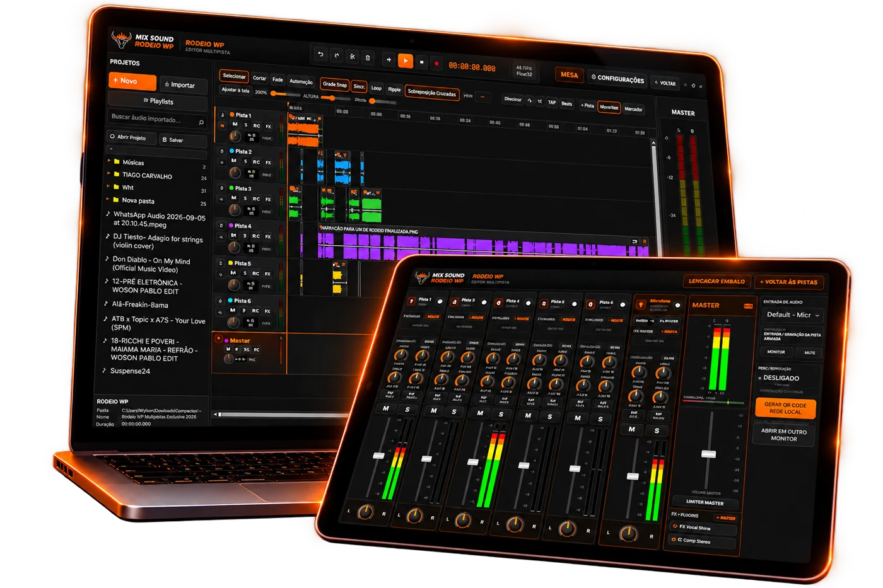Click VOLTAR ÀS PISTAS in the mixer
883x588 pixels.
click(x=788, y=282)
